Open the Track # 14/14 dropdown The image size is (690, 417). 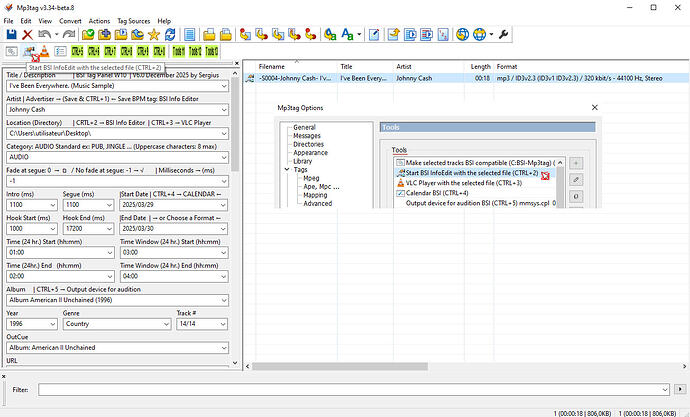click(223, 324)
